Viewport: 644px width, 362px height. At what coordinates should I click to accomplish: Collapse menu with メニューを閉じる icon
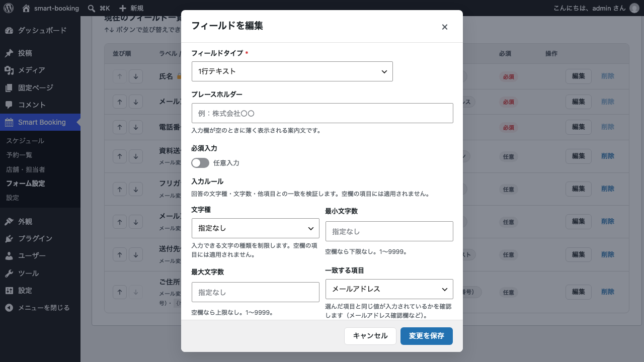coord(9,308)
